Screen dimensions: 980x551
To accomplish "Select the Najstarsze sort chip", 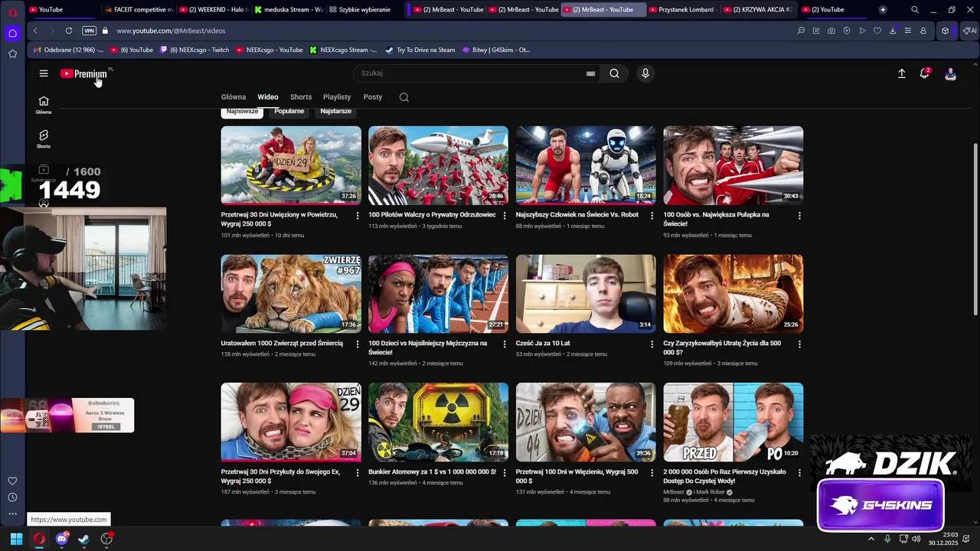I will pyautogui.click(x=335, y=112).
